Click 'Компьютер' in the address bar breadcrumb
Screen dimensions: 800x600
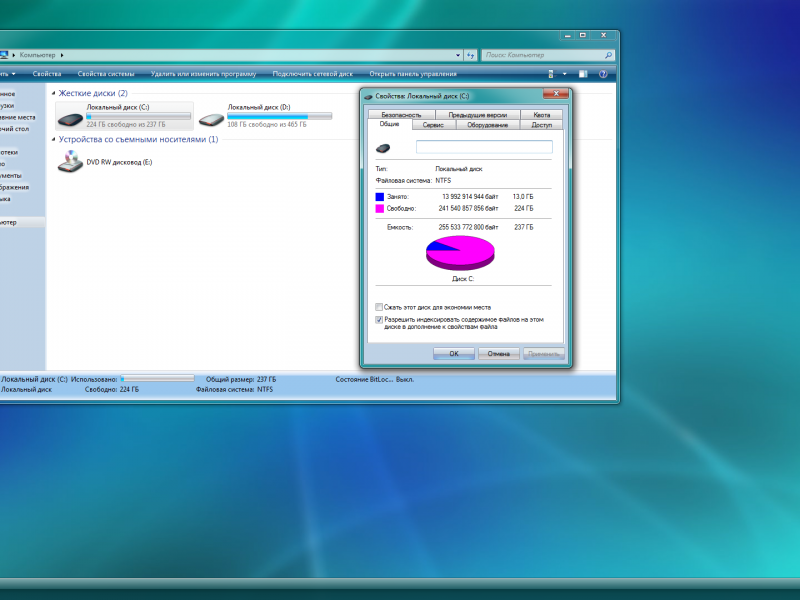point(37,55)
